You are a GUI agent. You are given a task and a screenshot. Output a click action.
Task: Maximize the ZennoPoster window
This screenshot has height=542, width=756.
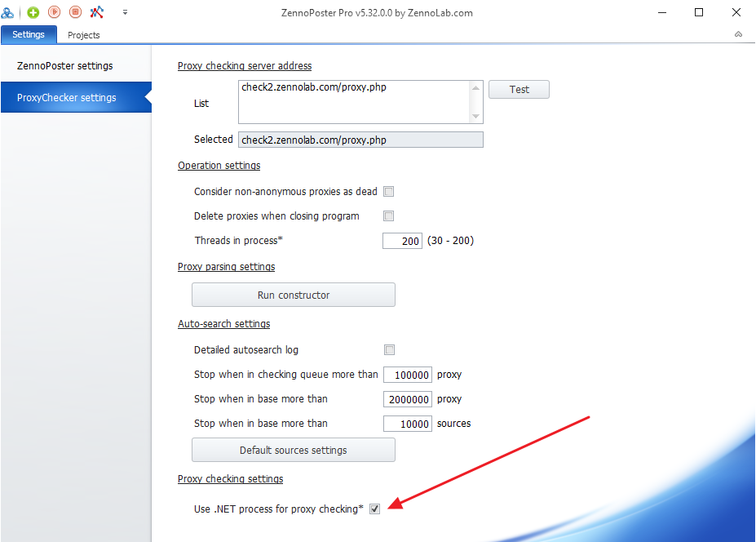coord(699,12)
